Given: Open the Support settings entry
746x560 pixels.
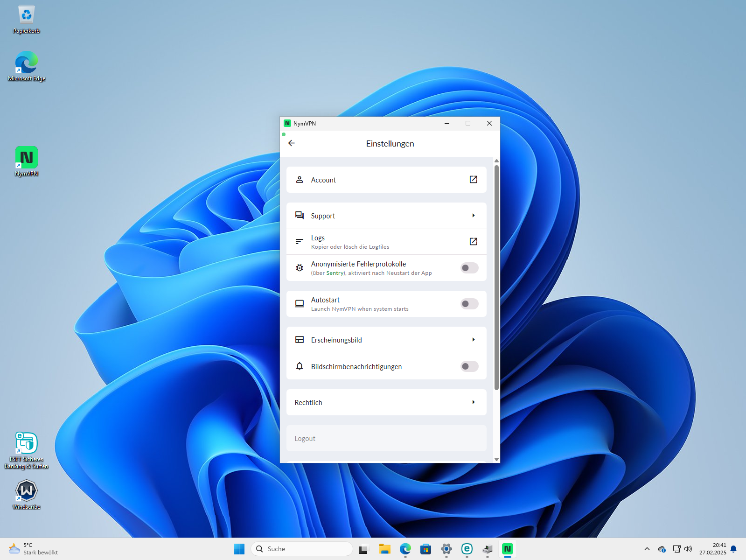Looking at the screenshot, I should pos(386,216).
